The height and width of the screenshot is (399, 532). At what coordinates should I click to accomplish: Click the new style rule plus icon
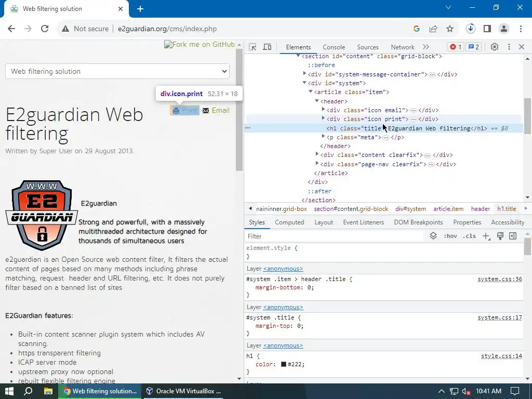coord(486,236)
